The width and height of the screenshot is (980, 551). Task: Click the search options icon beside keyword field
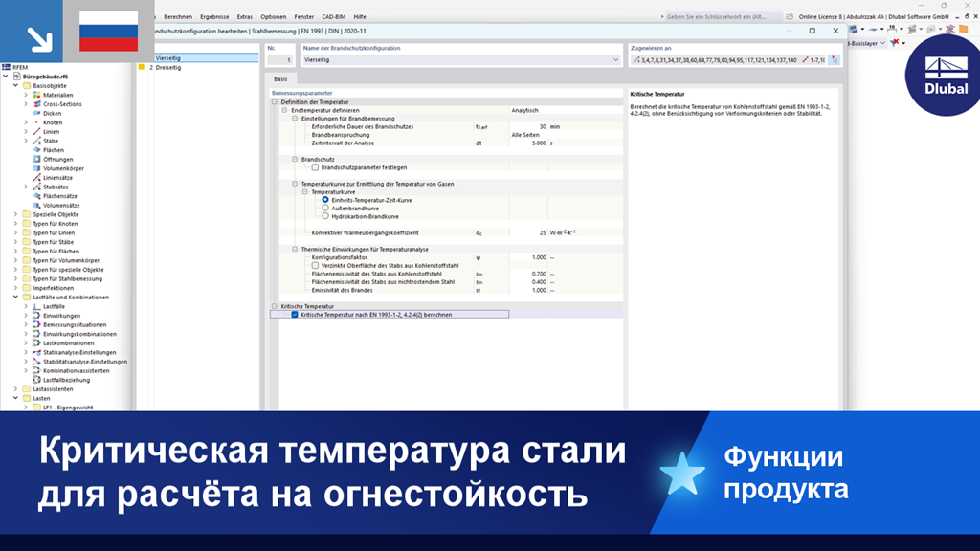pyautogui.click(x=790, y=17)
